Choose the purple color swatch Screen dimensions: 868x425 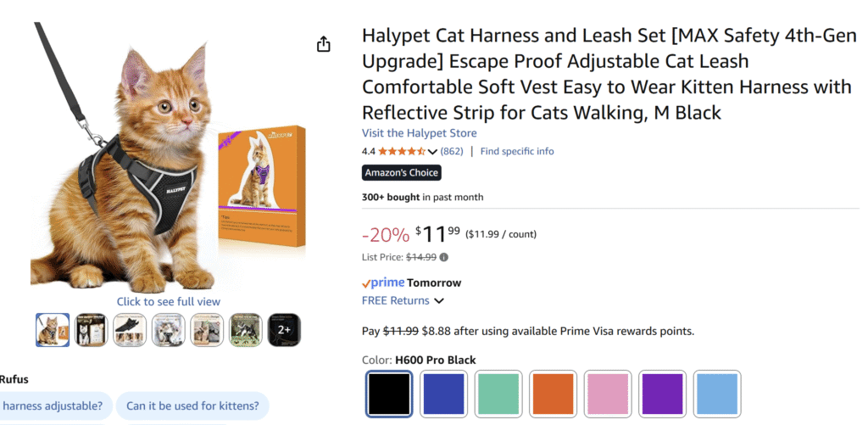tap(661, 394)
